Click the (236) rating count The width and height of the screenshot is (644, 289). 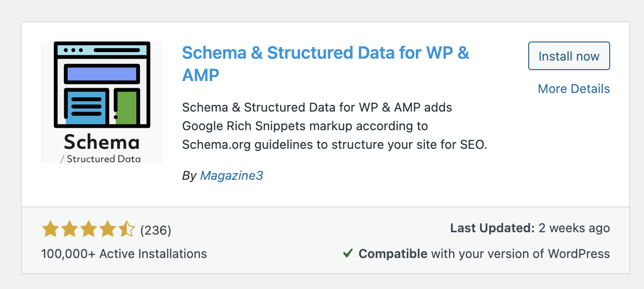click(156, 230)
